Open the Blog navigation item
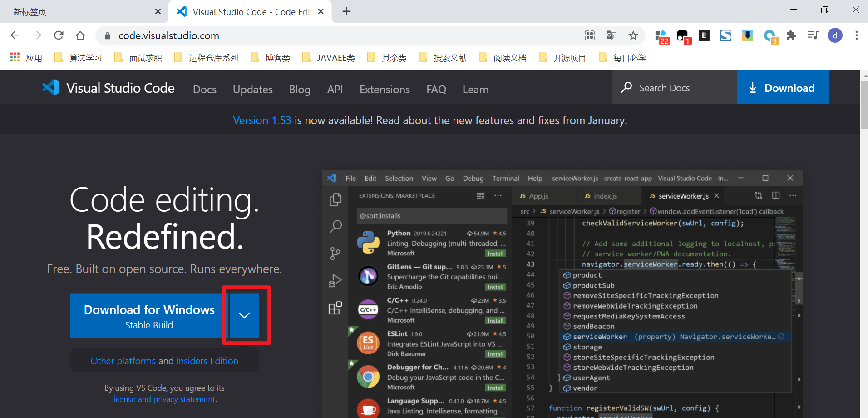This screenshot has height=418, width=868. click(x=300, y=90)
